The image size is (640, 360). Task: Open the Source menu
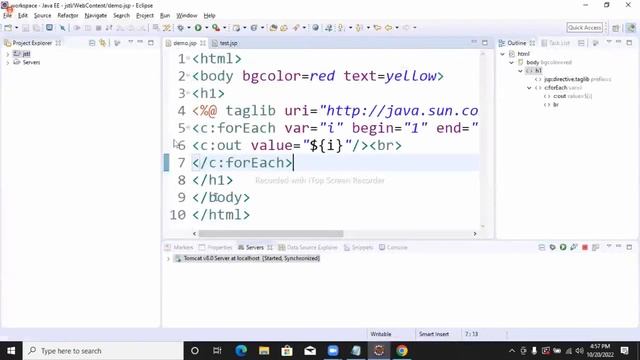click(42, 16)
